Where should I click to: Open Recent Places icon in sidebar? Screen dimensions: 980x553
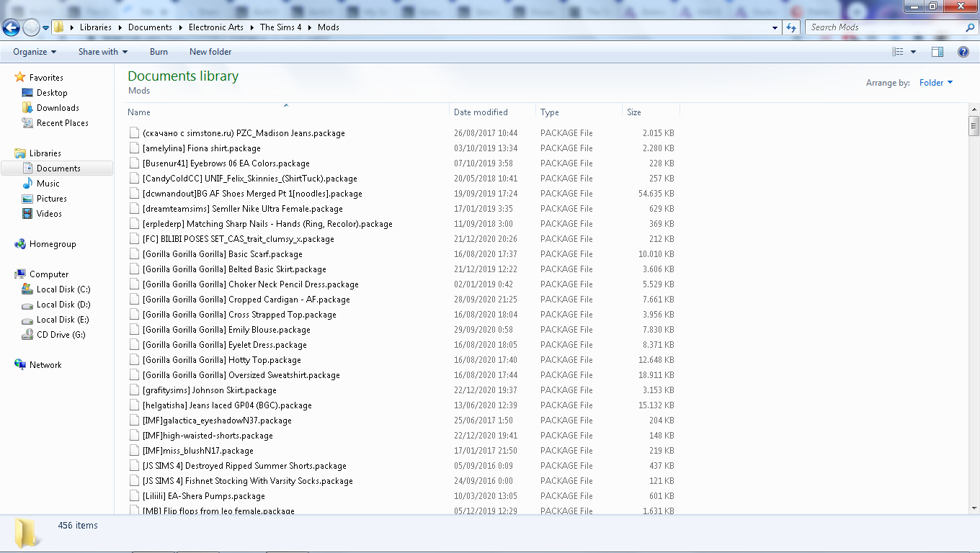pos(27,123)
